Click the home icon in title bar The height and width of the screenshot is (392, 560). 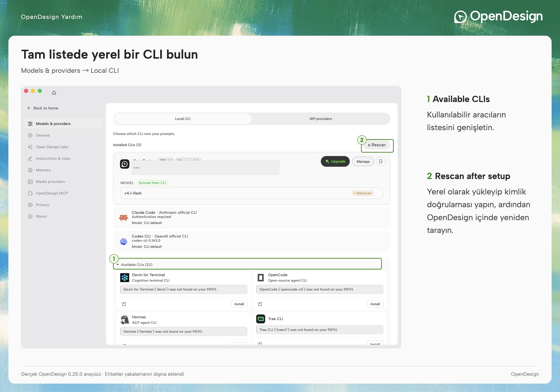[x=54, y=92]
